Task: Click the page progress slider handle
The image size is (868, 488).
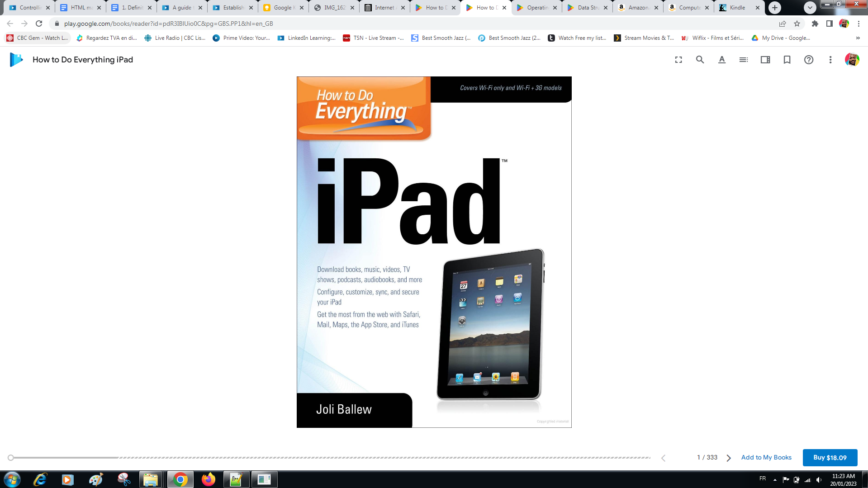Action: click(11, 458)
